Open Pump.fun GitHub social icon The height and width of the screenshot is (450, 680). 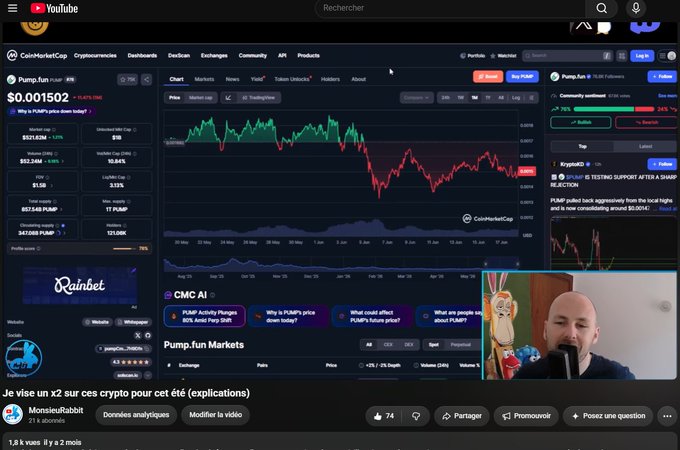pos(148,336)
